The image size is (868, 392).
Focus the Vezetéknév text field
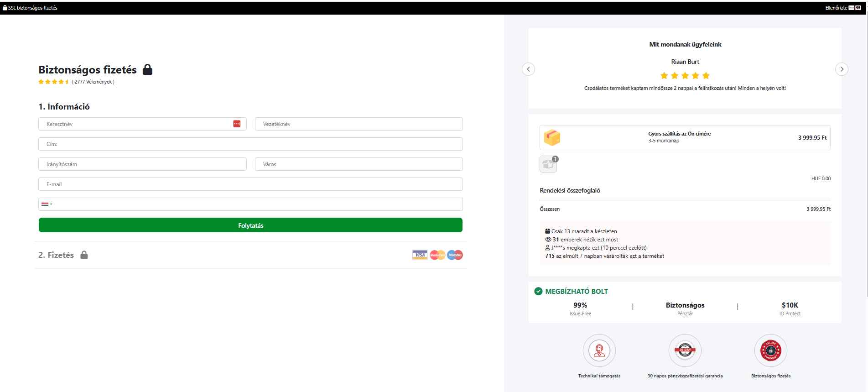[x=359, y=124]
